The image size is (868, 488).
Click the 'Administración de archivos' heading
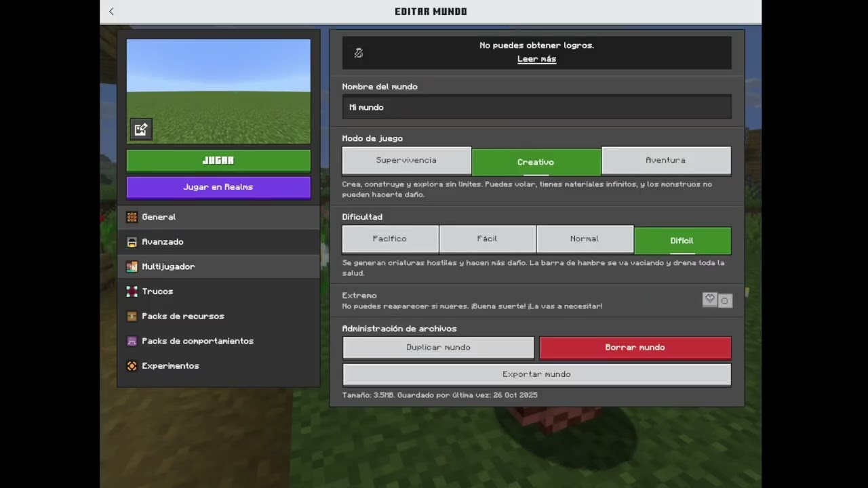point(399,329)
